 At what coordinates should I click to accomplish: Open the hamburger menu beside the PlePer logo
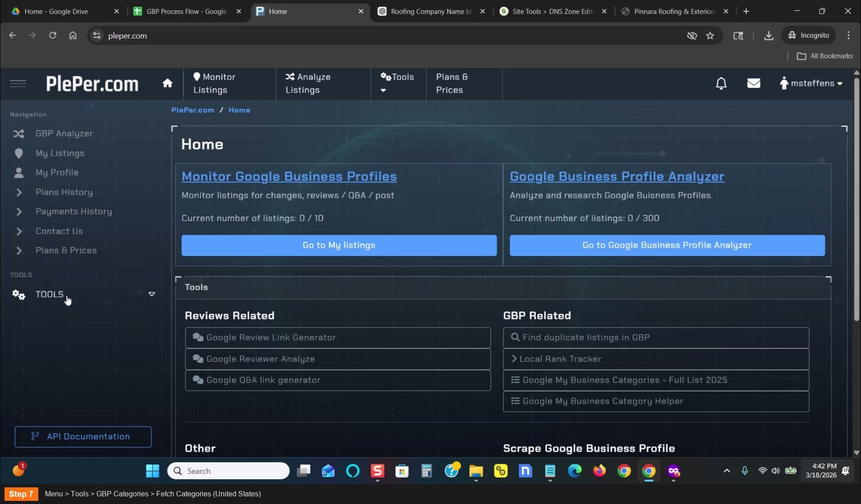pyautogui.click(x=18, y=84)
